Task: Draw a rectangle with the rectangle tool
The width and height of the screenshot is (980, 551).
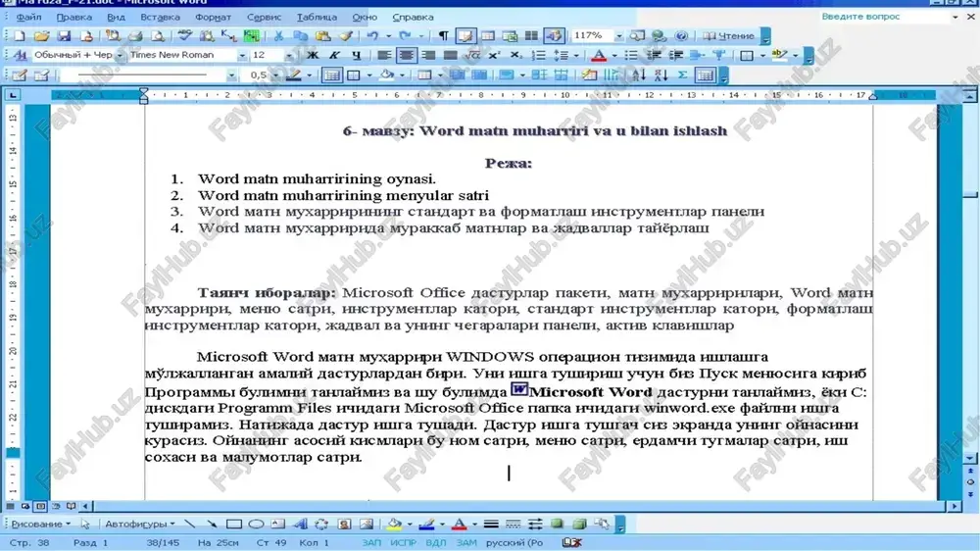Action: click(234, 525)
